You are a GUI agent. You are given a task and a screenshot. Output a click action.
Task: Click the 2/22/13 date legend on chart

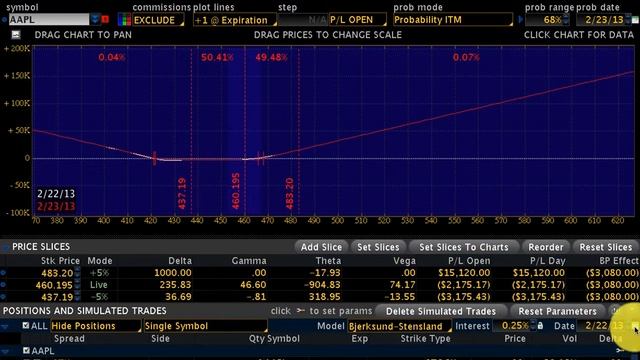pos(56,193)
